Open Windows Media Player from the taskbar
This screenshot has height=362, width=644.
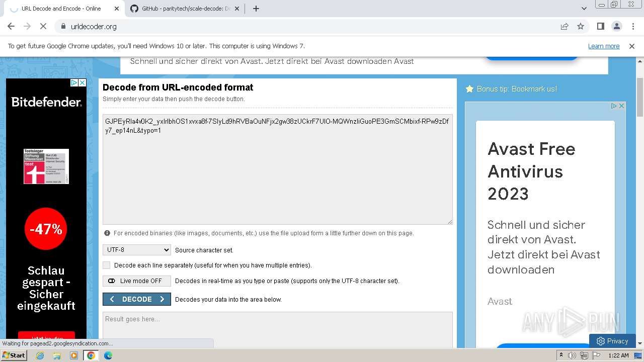(x=74, y=355)
